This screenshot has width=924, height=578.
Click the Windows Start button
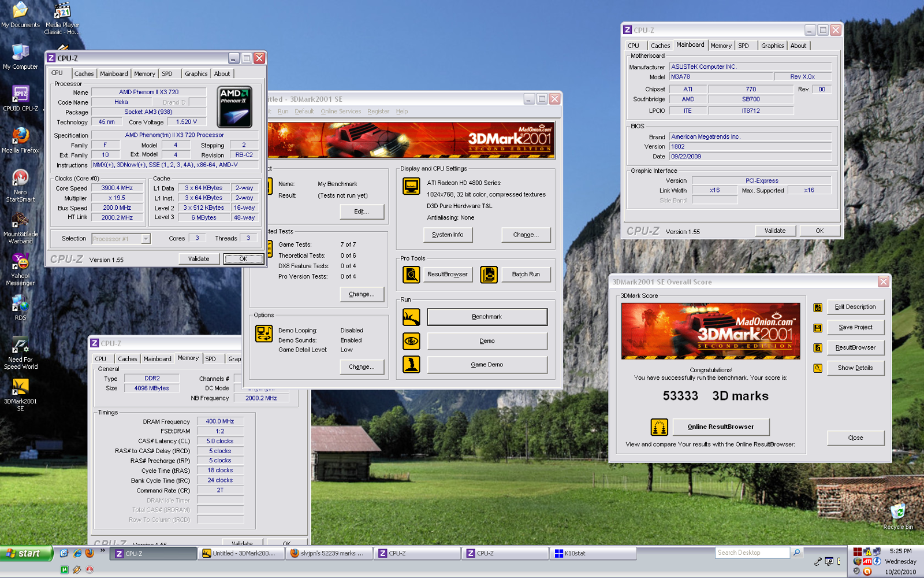(27, 553)
